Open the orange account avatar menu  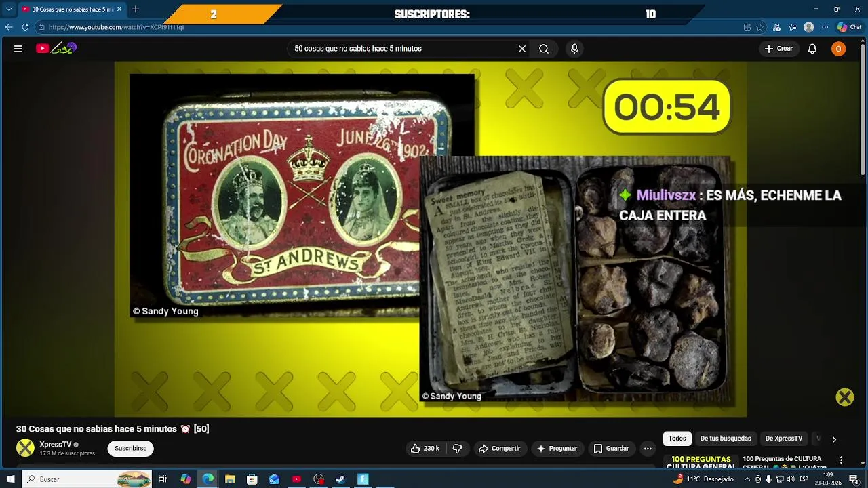[839, 49]
